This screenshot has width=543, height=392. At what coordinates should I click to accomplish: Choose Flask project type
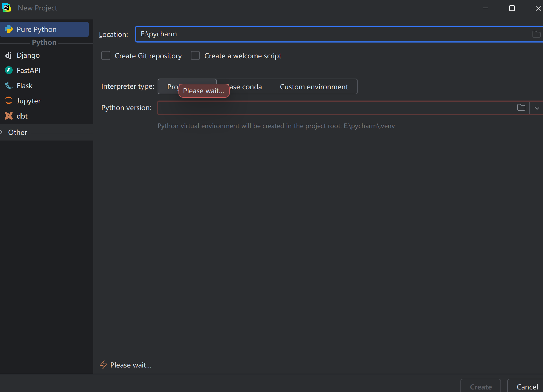point(47,86)
